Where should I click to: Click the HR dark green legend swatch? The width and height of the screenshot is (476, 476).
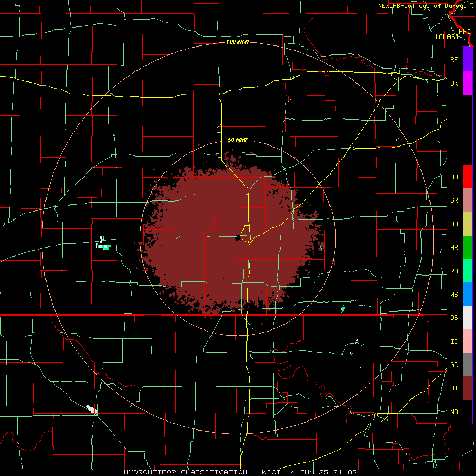pos(467,247)
